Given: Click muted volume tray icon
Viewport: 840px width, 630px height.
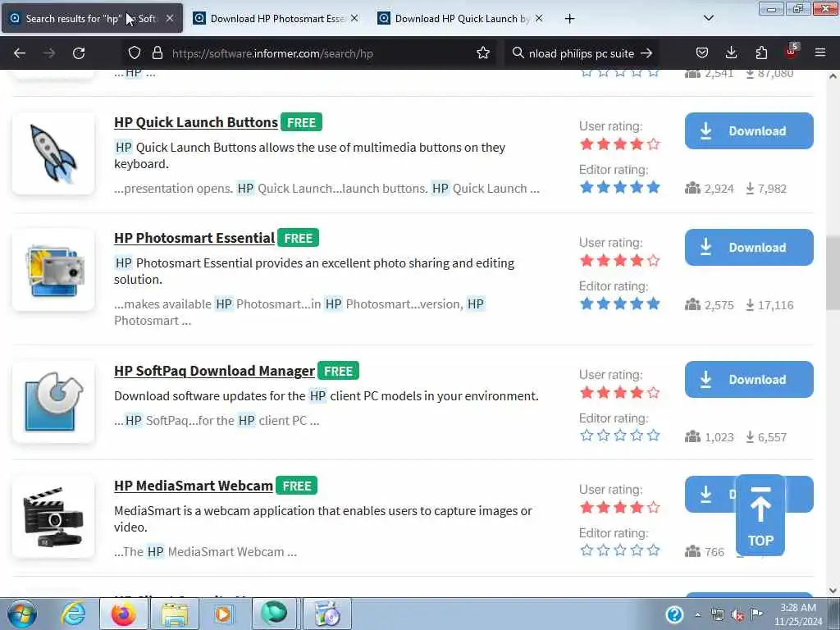Looking at the screenshot, I should pos(737,614).
